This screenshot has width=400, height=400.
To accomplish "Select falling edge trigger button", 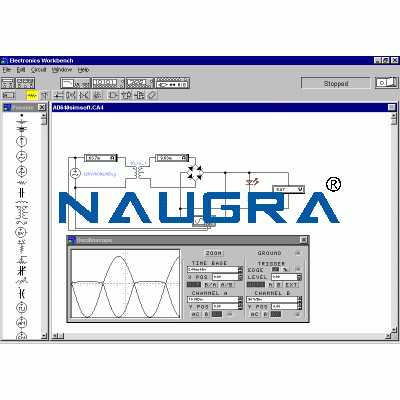I will (x=286, y=269).
